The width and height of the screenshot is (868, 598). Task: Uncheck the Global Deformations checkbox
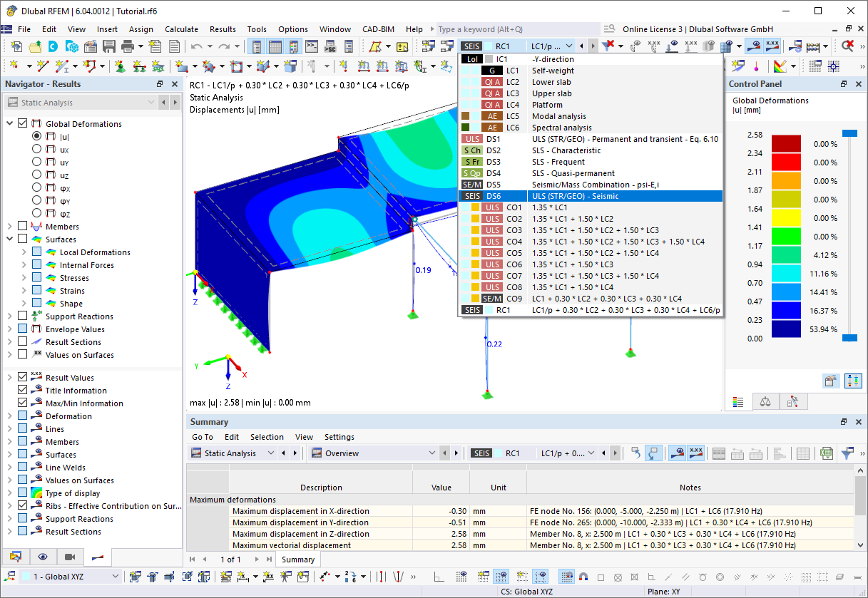tap(23, 123)
